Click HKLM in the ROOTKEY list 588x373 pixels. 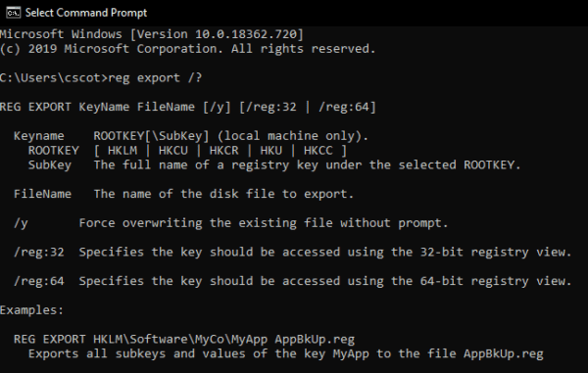[x=122, y=151]
